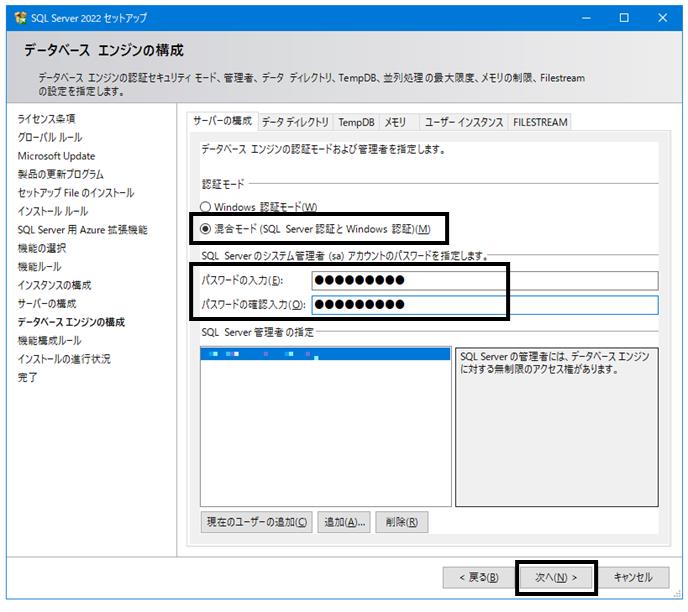The height and width of the screenshot is (612, 688).
Task: Select Windows 認証モード radio button
Action: pos(205,207)
